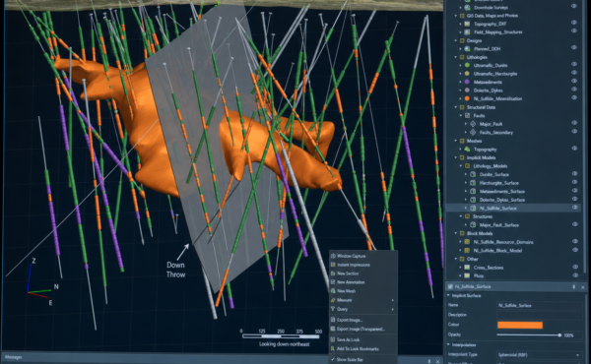Click the Faults_Secondary diamond icon
Viewport: 591px width, 364px height.
tap(474, 132)
